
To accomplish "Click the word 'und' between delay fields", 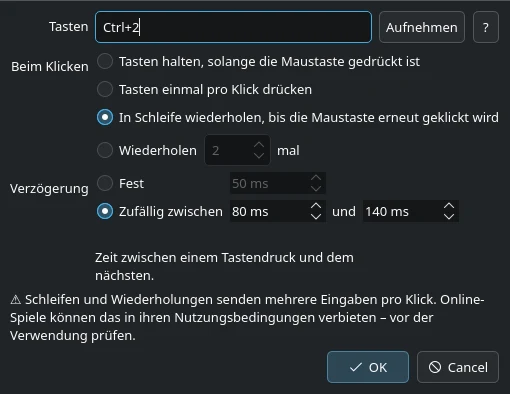I will [344, 211].
